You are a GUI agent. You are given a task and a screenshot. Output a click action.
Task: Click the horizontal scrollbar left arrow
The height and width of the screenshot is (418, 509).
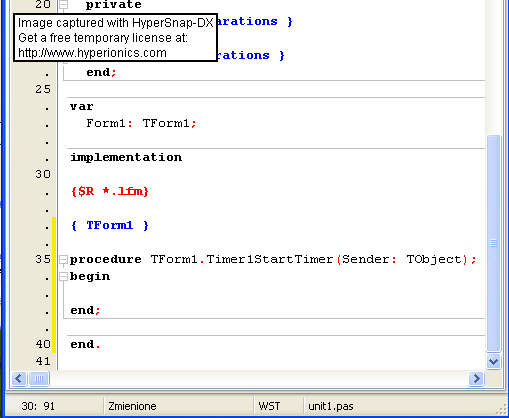point(19,379)
